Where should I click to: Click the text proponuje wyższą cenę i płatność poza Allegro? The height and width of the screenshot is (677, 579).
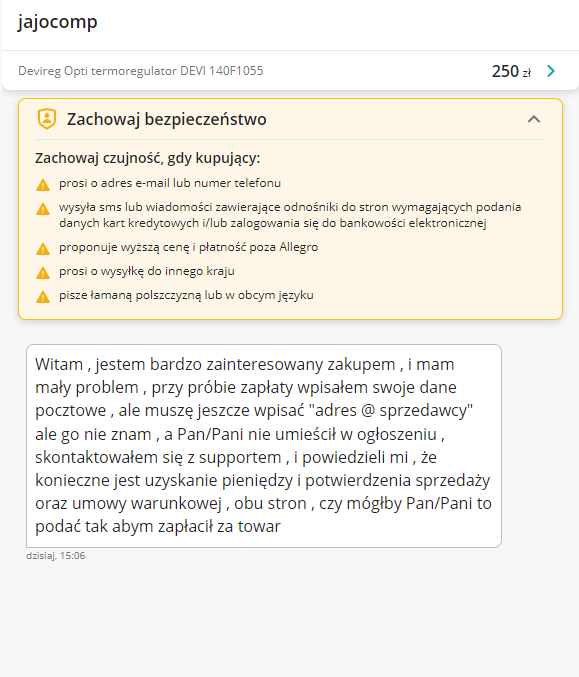(189, 247)
